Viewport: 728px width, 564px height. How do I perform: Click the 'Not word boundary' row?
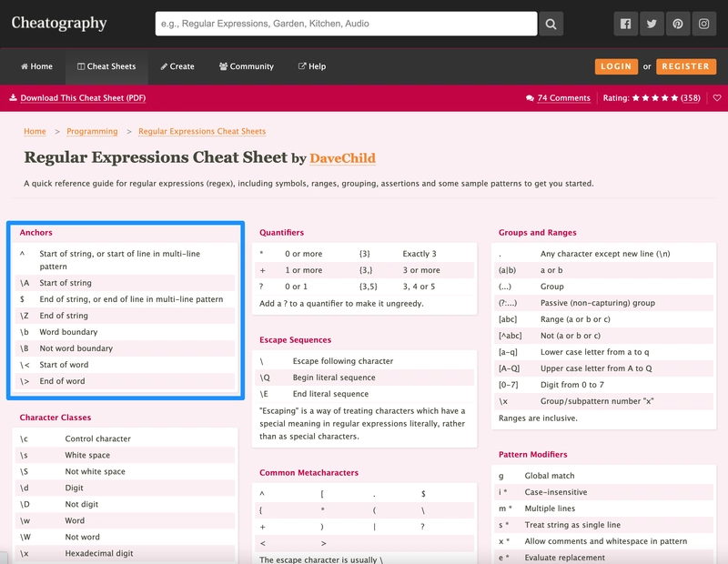[125, 348]
